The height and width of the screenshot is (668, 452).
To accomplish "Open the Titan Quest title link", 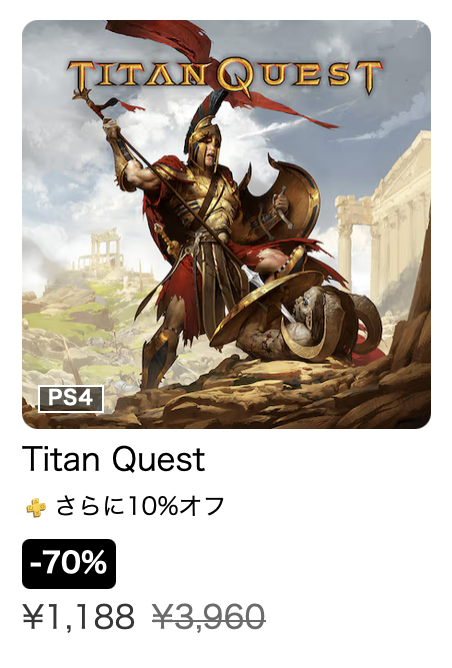I will [113, 459].
